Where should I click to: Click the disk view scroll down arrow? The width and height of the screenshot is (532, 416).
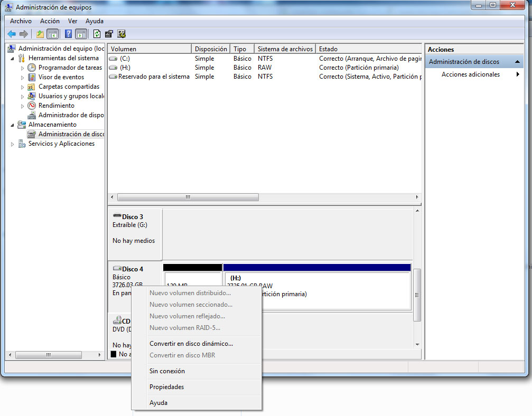417,344
